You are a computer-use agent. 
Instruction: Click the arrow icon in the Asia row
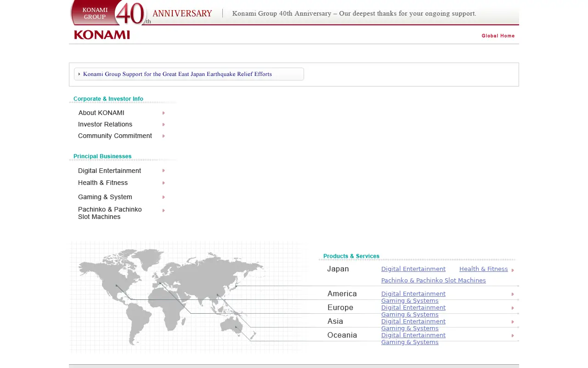(x=513, y=322)
